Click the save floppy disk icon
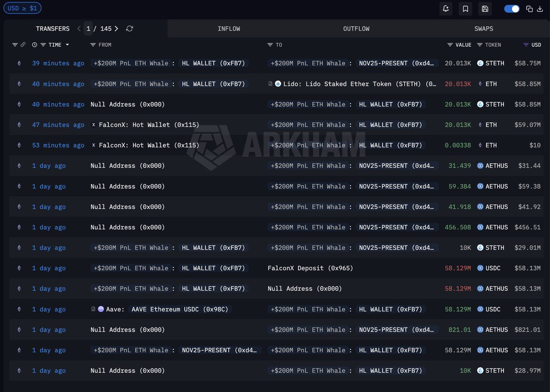 coord(485,9)
